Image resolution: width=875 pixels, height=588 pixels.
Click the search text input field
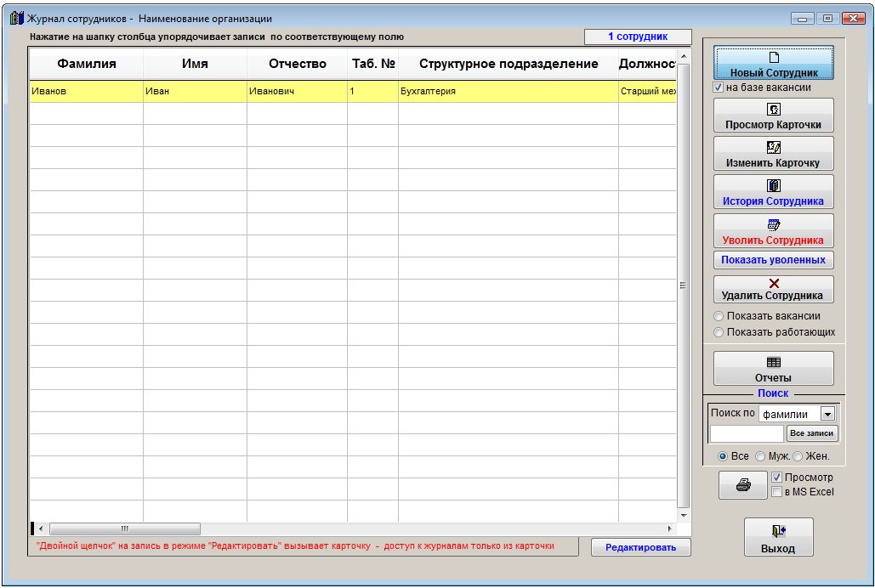click(x=747, y=433)
